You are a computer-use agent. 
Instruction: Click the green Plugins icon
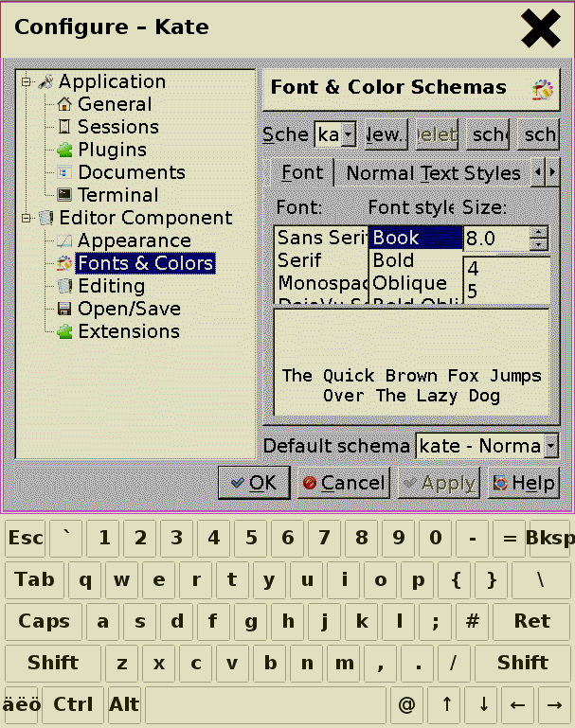64,150
